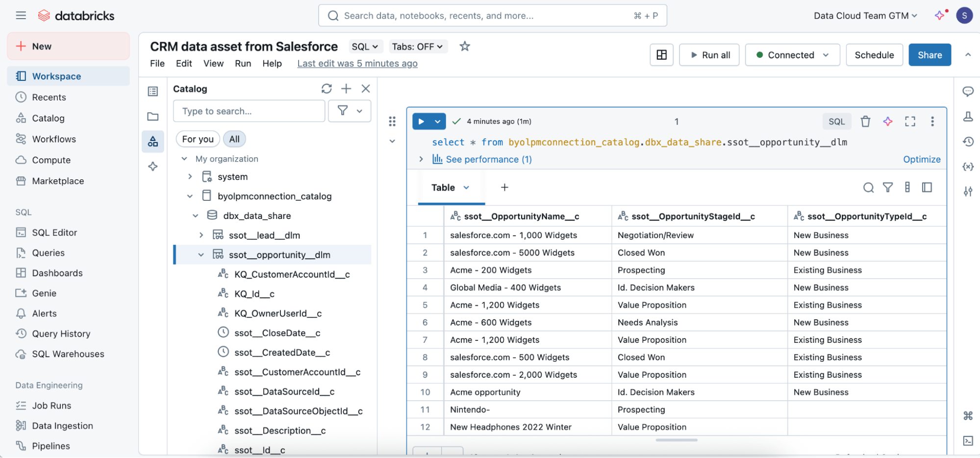Collapse the notebook header chevron
980x458 pixels.
(x=968, y=55)
